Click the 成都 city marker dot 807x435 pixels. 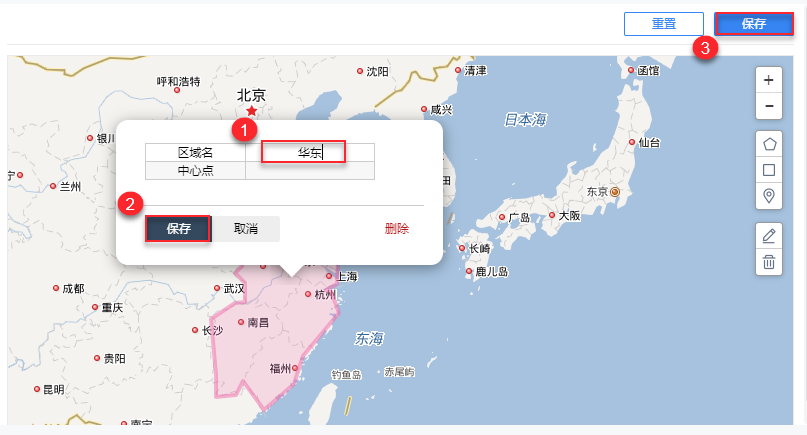56,288
